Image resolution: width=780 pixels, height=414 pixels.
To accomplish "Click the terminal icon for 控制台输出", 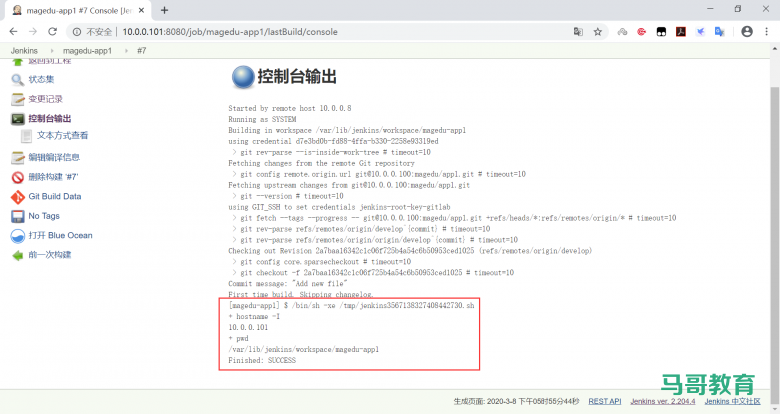I will pyautogui.click(x=17, y=118).
